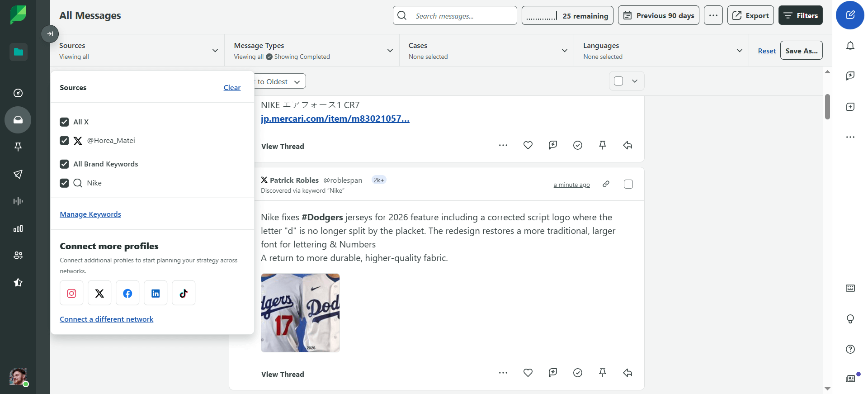Open the listening waveform icon
The height and width of the screenshot is (394, 868).
click(x=18, y=201)
